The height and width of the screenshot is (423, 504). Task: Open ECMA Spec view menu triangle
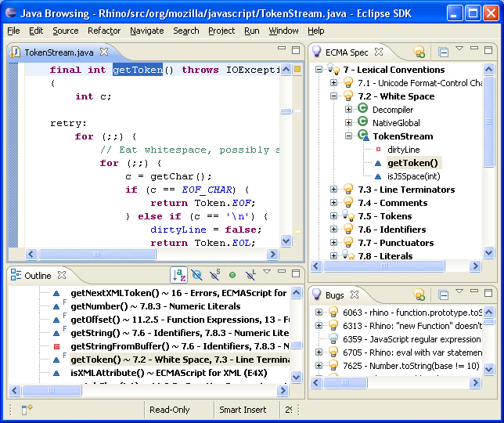pyautogui.click(x=459, y=49)
